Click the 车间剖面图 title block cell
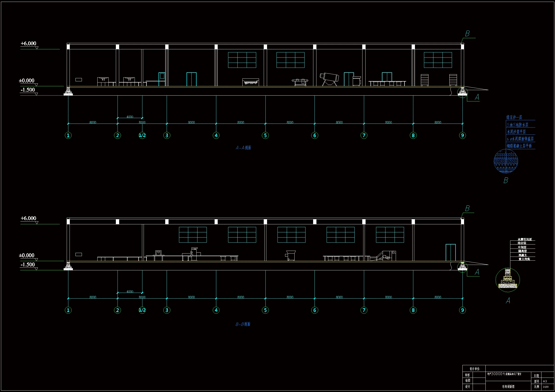 [x=508, y=387]
